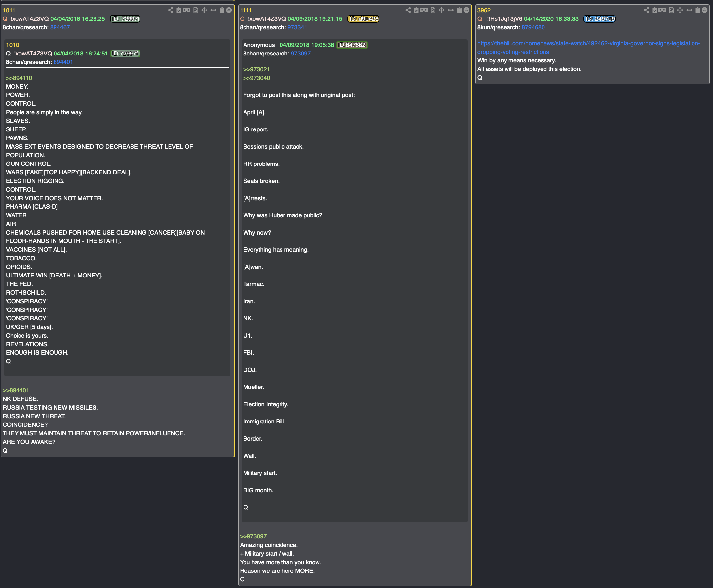The image size is (713, 588).
Task: Share post 1011 with the share icon
Action: click(x=171, y=10)
